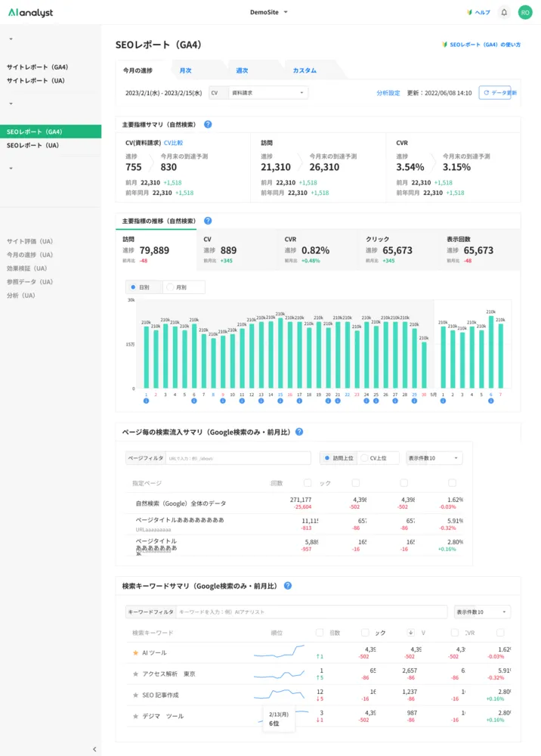Screen dimensions: 541x756
Task: Expand sidebar arrow above SEOレポート (GA4)
Action: click(11, 104)
